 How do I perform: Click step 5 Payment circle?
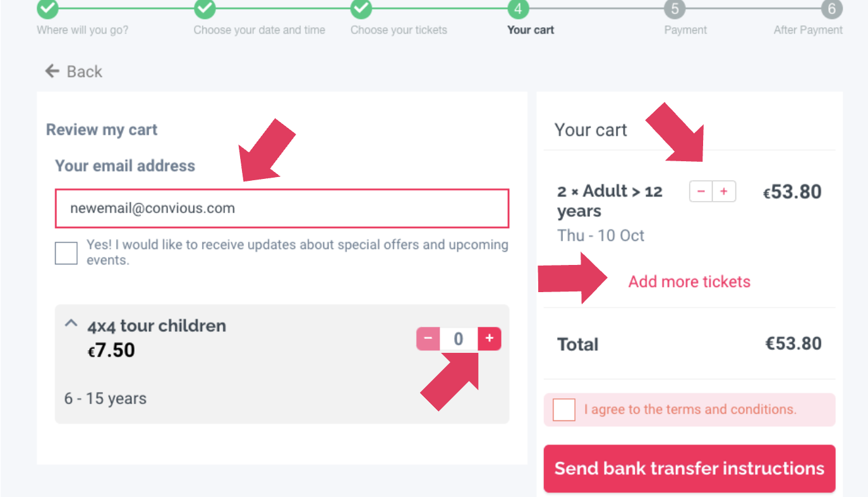675,9
